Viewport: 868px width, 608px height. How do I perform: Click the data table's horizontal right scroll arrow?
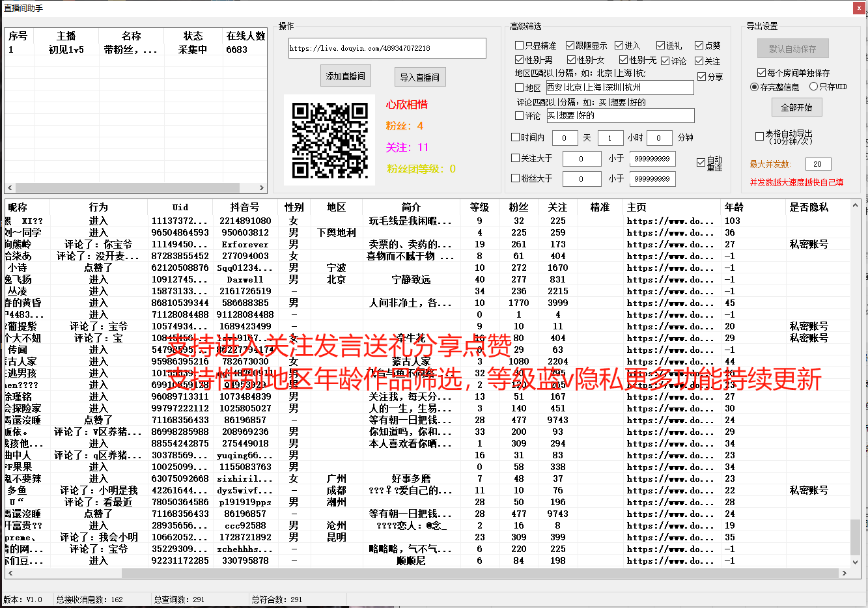845,573
